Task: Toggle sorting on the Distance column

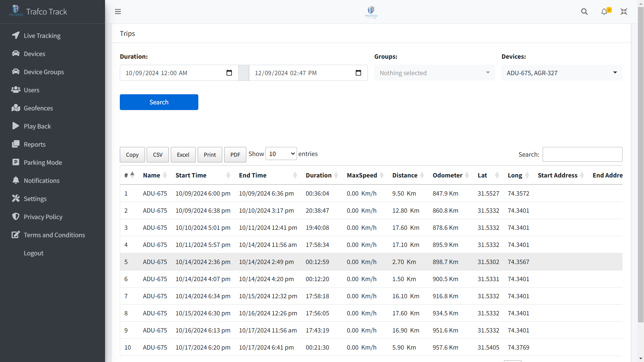Action: (405, 175)
